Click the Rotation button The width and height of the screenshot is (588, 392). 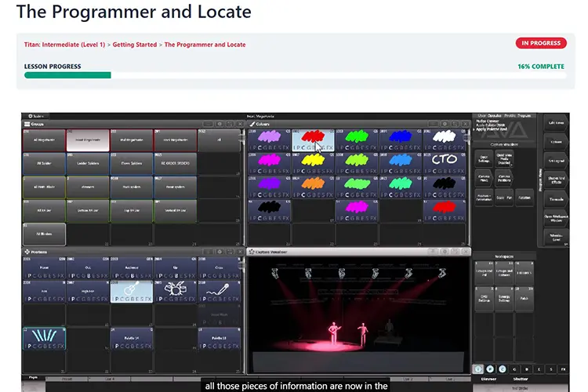tap(524, 198)
